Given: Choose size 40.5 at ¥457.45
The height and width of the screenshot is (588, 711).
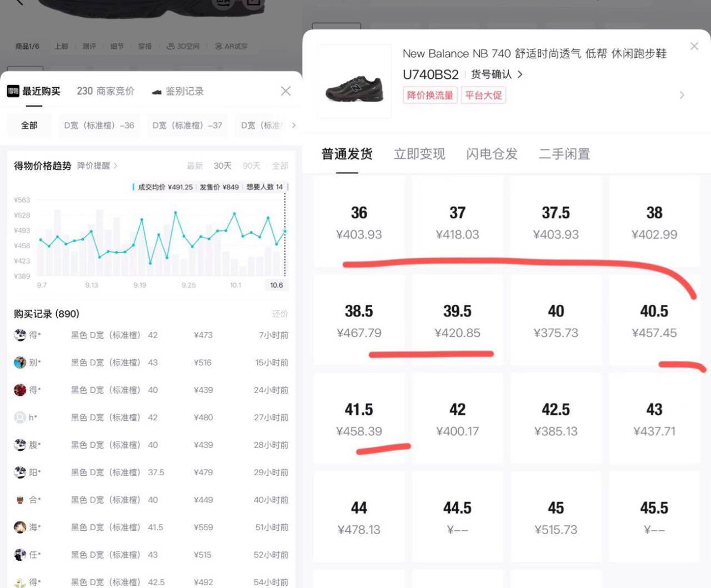Looking at the screenshot, I should [654, 320].
